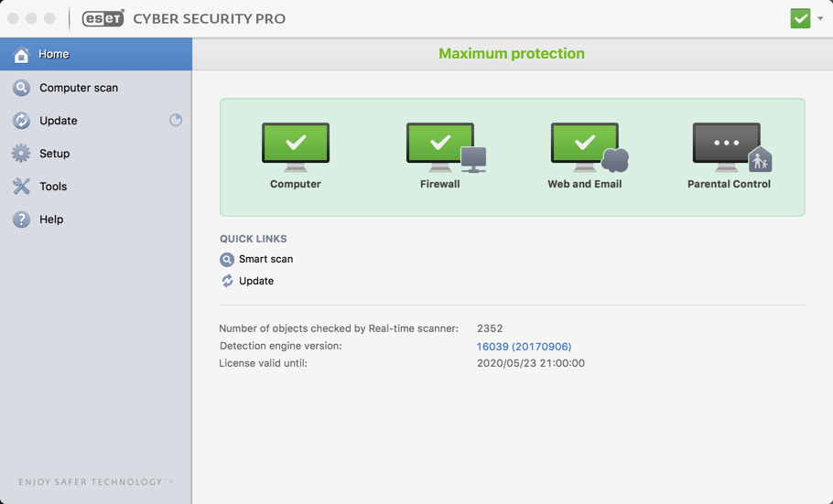Expand the dropdown arrow next to status checkmark

[x=820, y=18]
